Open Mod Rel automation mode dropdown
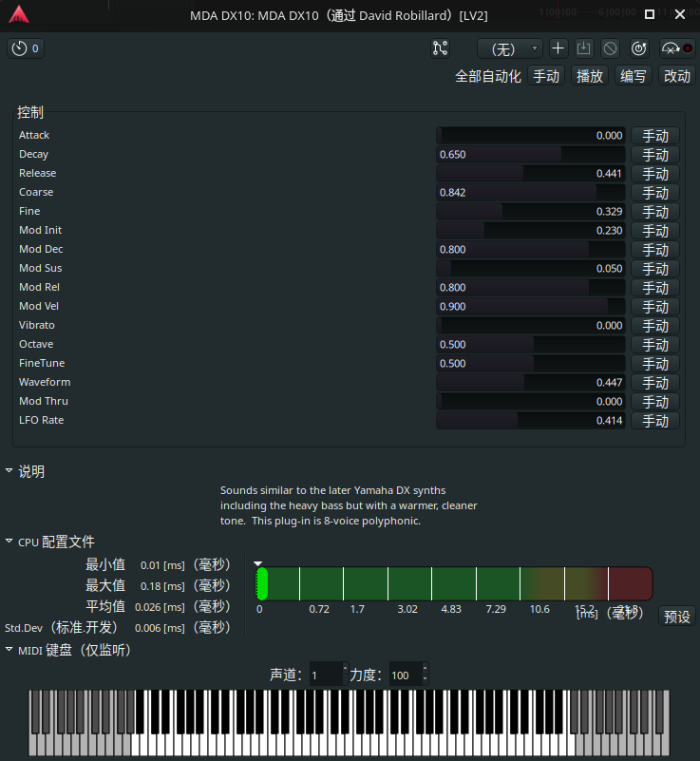Screen dimensions: 700x761 tap(655, 287)
